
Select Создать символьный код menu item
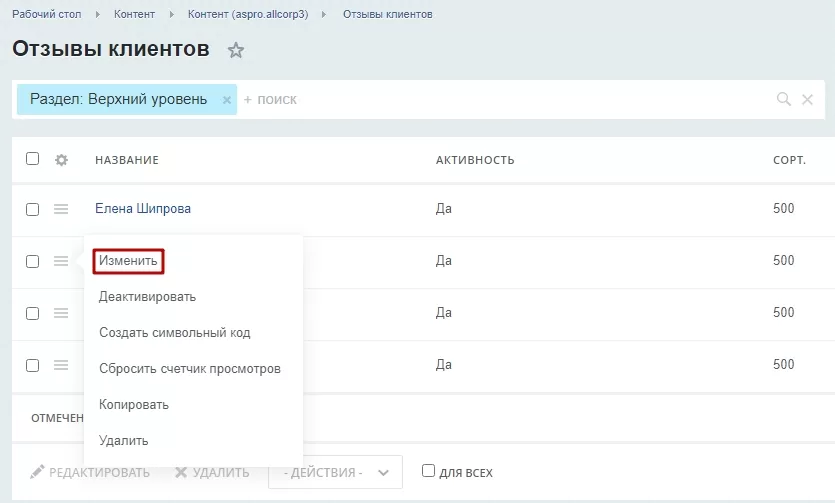pyautogui.click(x=175, y=333)
